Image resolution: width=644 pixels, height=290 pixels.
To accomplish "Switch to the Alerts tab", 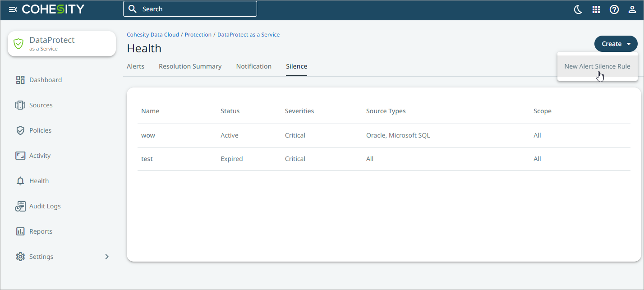I will (x=135, y=66).
